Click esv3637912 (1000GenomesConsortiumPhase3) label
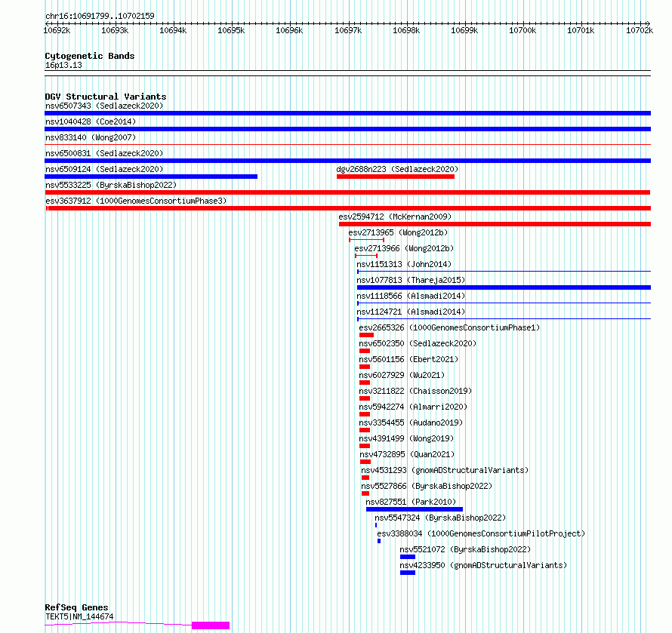Image resolution: width=672 pixels, height=633 pixels. tap(136, 201)
